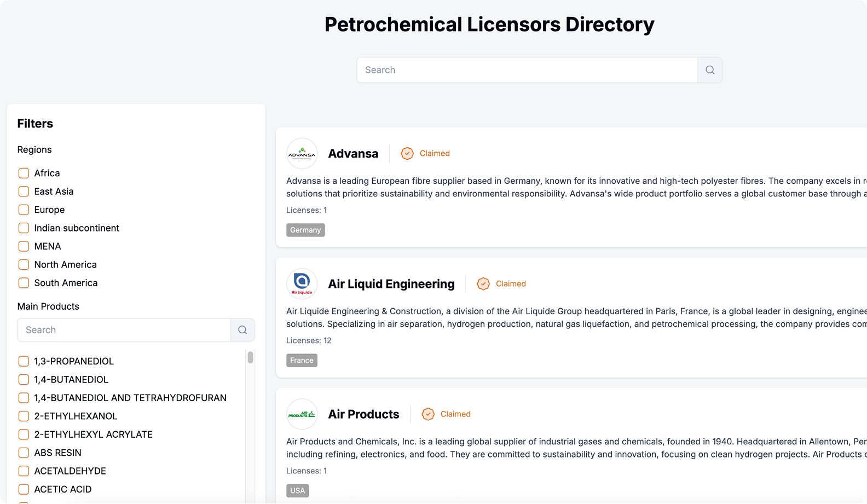Screen dimensions: 867x504
Task: Check the Africa region filter
Action: click(24, 173)
